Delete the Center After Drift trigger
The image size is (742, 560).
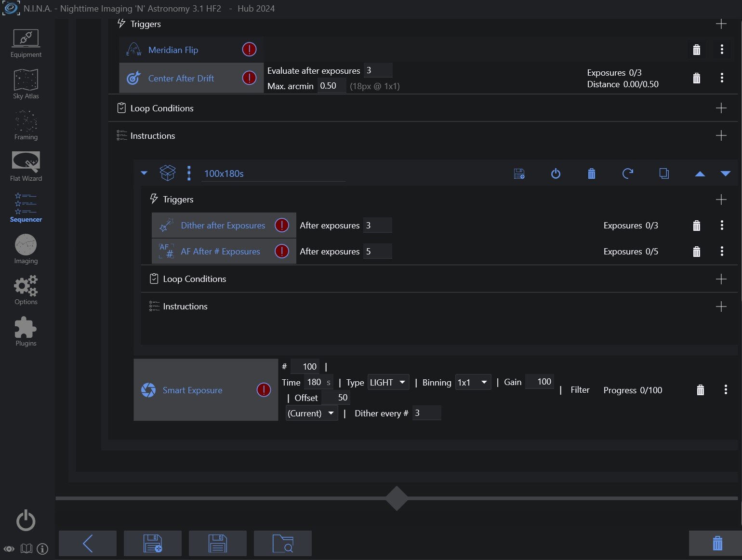pos(697,78)
